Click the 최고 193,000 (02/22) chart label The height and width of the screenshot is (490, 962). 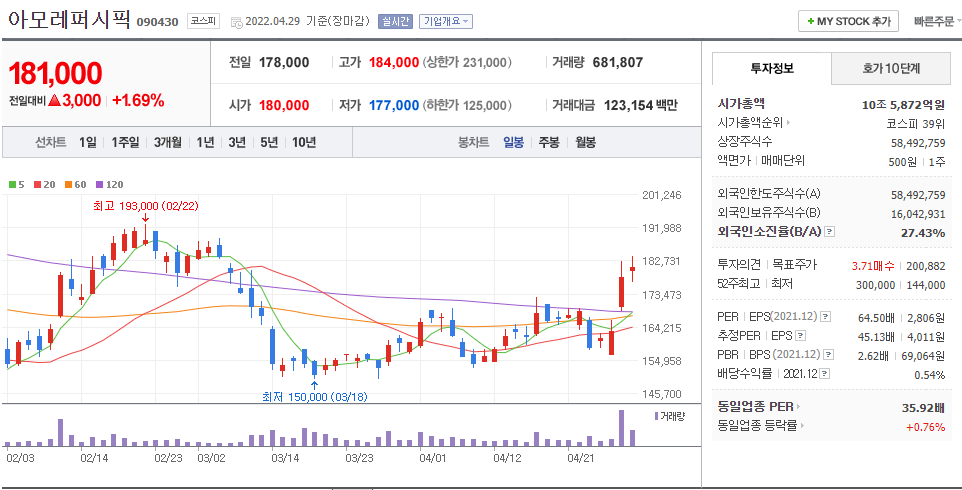coord(146,205)
